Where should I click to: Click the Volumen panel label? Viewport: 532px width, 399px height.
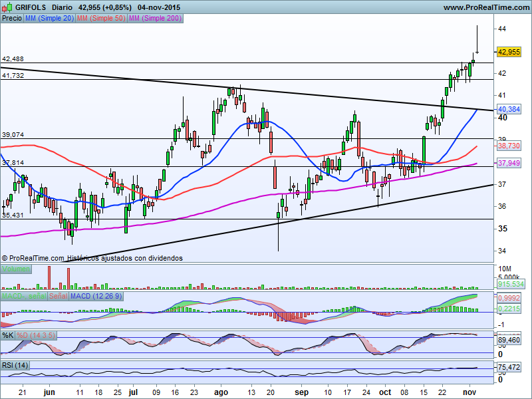pos(16,269)
